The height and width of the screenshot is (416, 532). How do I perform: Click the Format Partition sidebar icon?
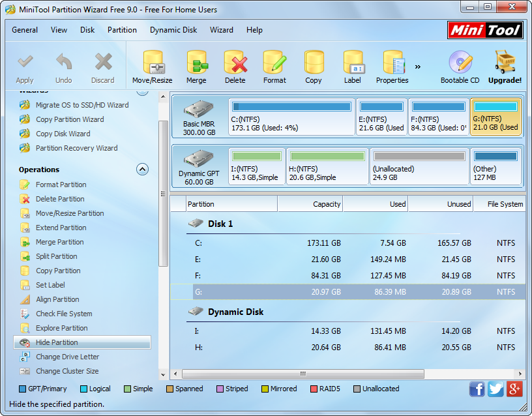click(x=25, y=185)
